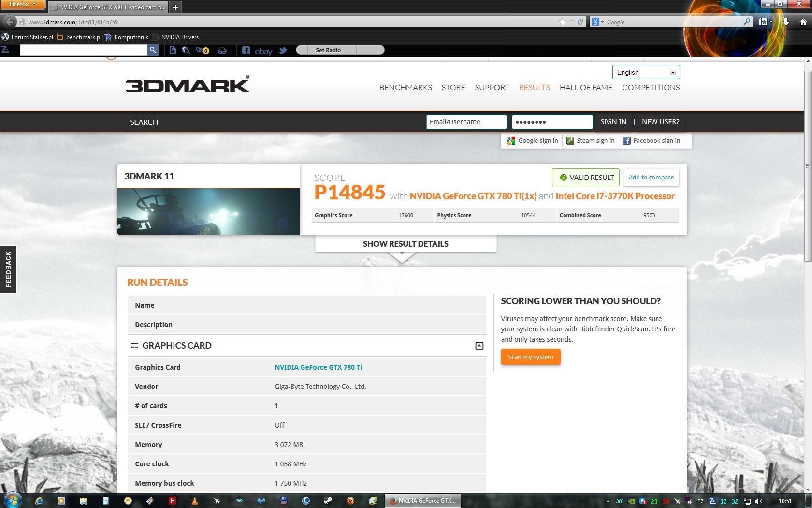The image size is (812, 508).
Task: Sign in with Steam
Action: coord(591,141)
